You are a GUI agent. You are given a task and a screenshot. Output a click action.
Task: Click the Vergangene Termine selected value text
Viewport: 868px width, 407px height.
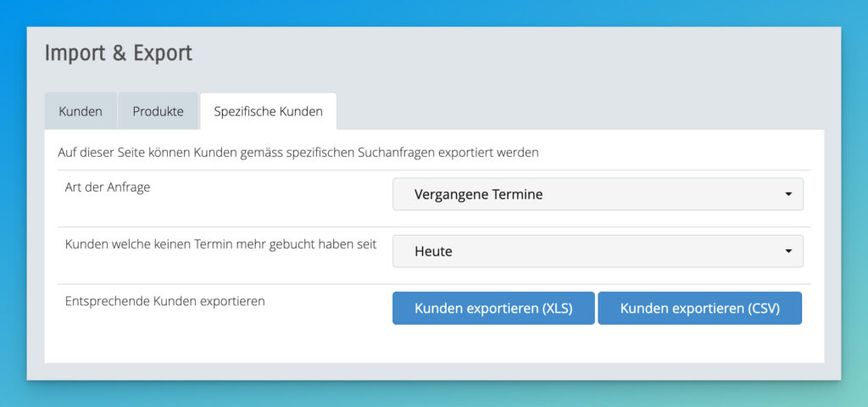pyautogui.click(x=478, y=194)
